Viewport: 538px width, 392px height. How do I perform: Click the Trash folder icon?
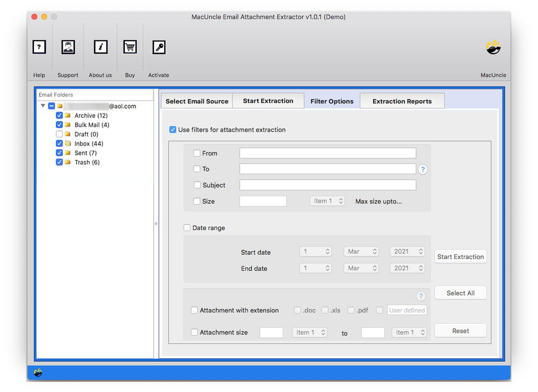point(68,162)
